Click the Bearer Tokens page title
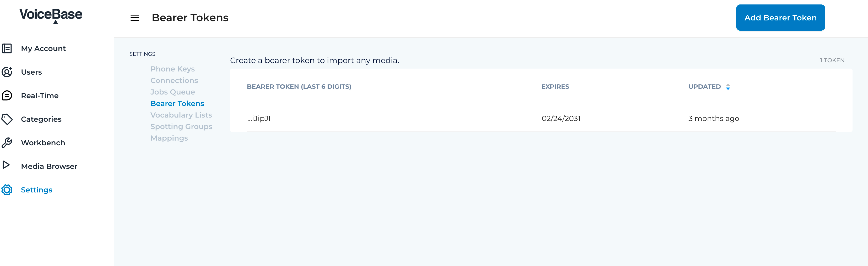The image size is (868, 266). [190, 18]
